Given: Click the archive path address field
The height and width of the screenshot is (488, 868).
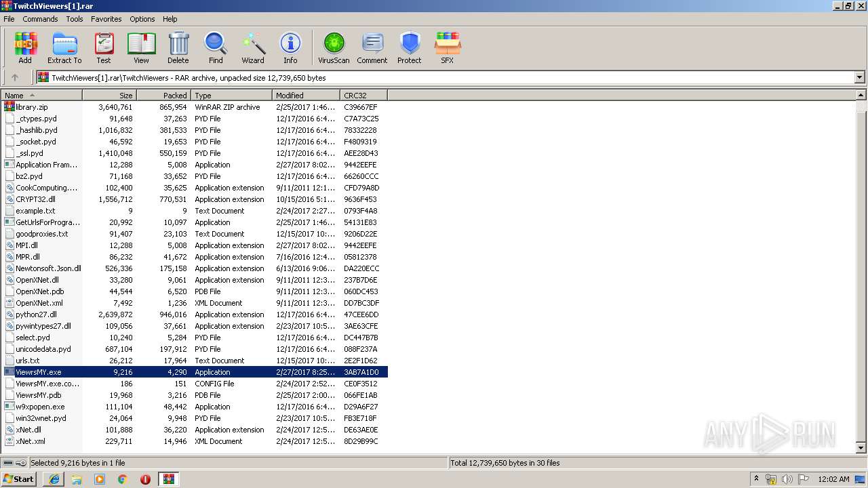Looking at the screenshot, I should 446,77.
